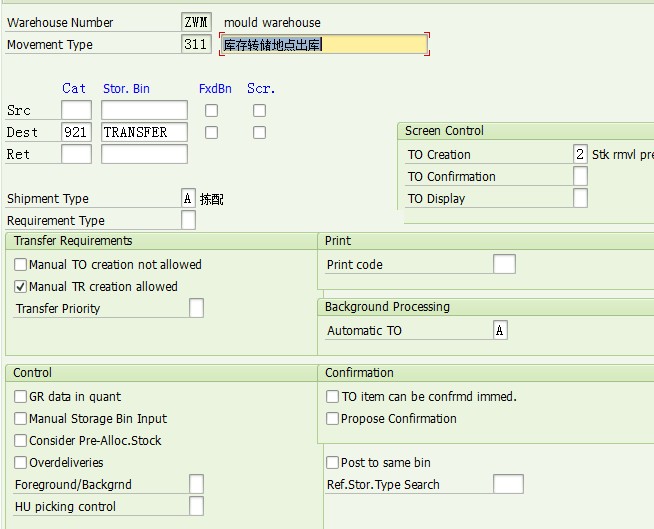Enable Manual Storage Bin Input option

21,419
